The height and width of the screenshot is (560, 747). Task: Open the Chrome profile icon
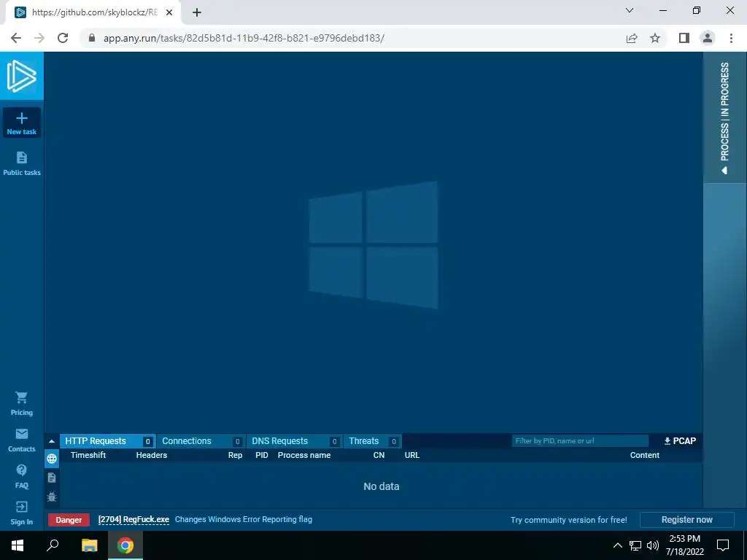[708, 38]
